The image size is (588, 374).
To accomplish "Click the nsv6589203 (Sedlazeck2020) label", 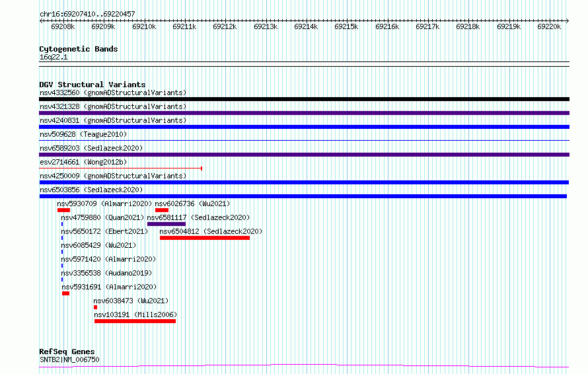I will point(91,148).
